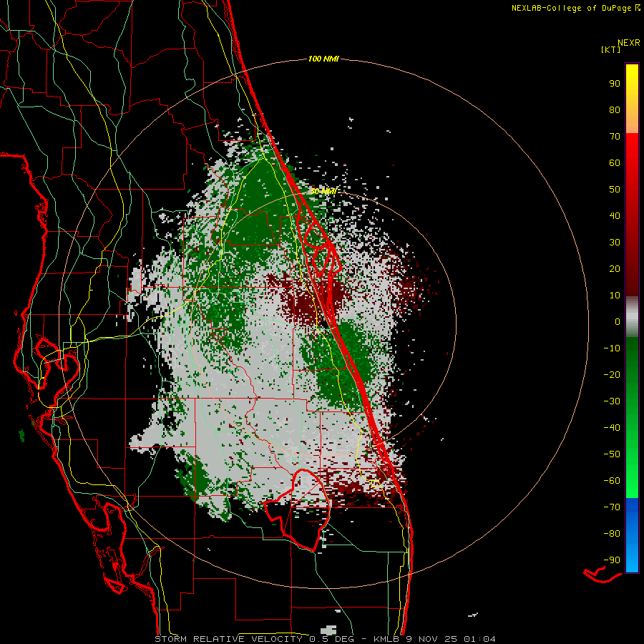644x644 pixels.
Task: Click the blue bottom segment of the color bar
Action: click(632, 535)
